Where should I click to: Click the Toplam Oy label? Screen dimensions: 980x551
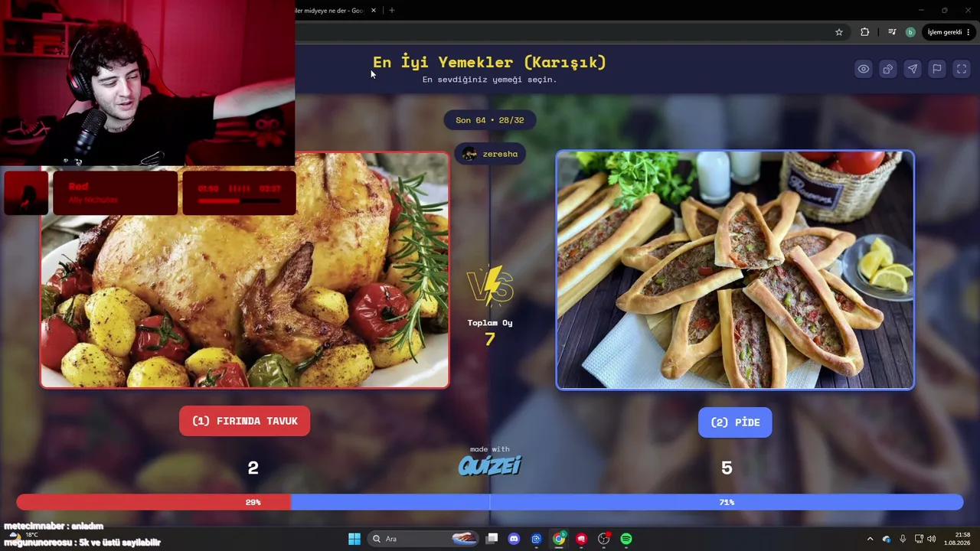[x=490, y=323]
